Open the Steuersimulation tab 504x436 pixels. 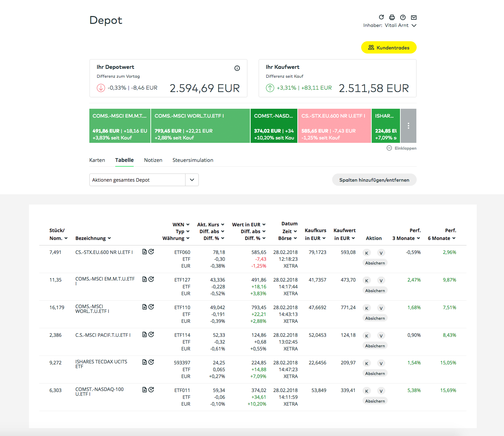point(193,160)
